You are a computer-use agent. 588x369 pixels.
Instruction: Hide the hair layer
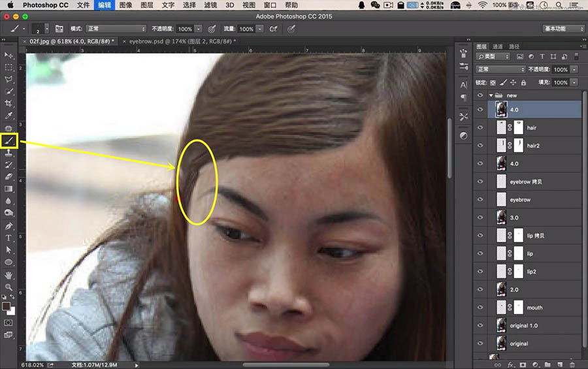480,127
